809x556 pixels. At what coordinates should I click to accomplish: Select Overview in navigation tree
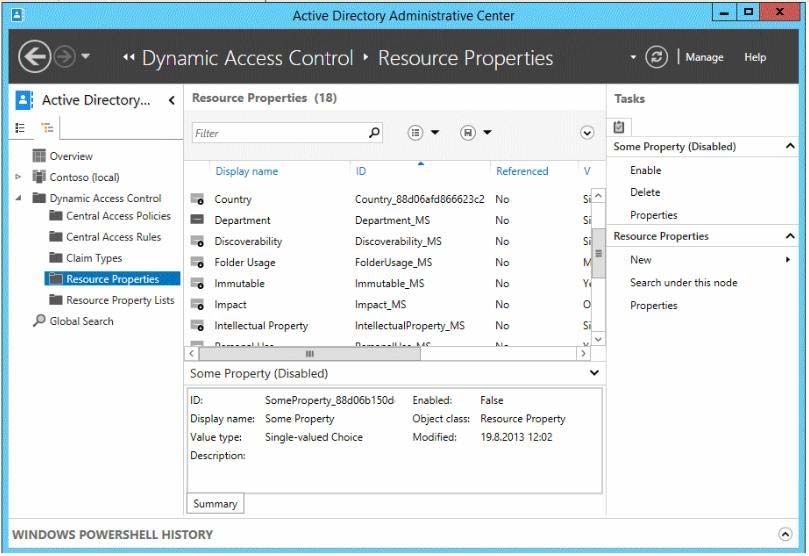(71, 156)
